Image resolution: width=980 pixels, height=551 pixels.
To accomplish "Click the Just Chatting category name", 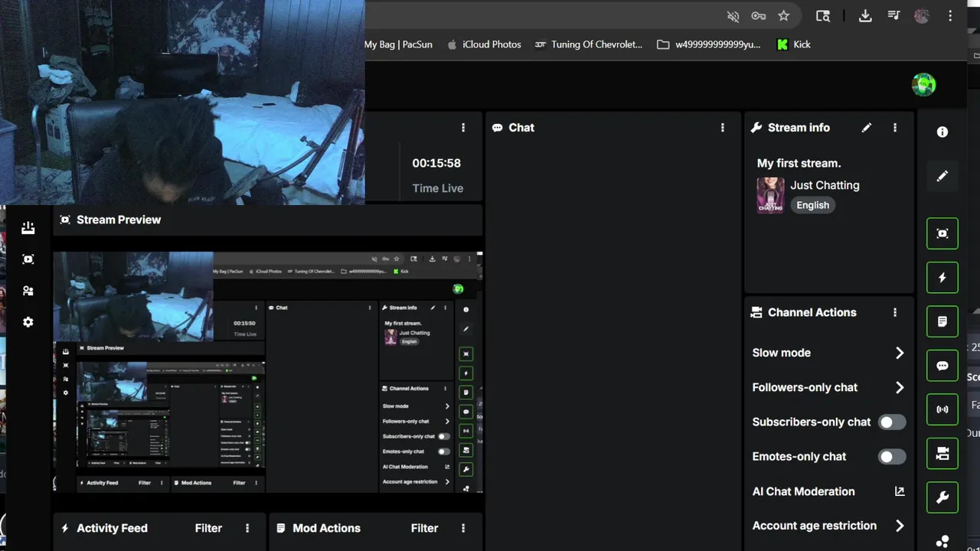I will 825,185.
